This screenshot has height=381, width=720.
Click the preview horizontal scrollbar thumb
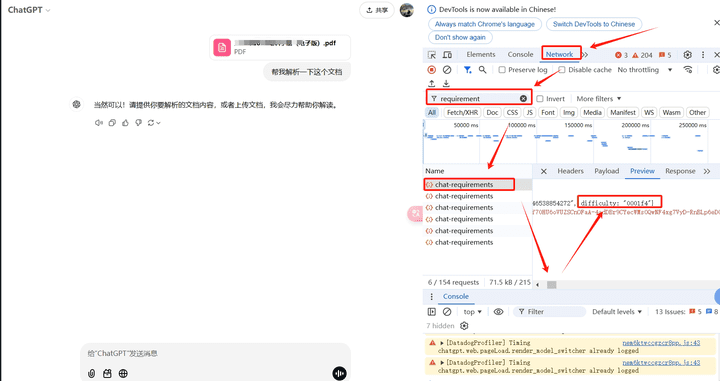click(x=552, y=285)
